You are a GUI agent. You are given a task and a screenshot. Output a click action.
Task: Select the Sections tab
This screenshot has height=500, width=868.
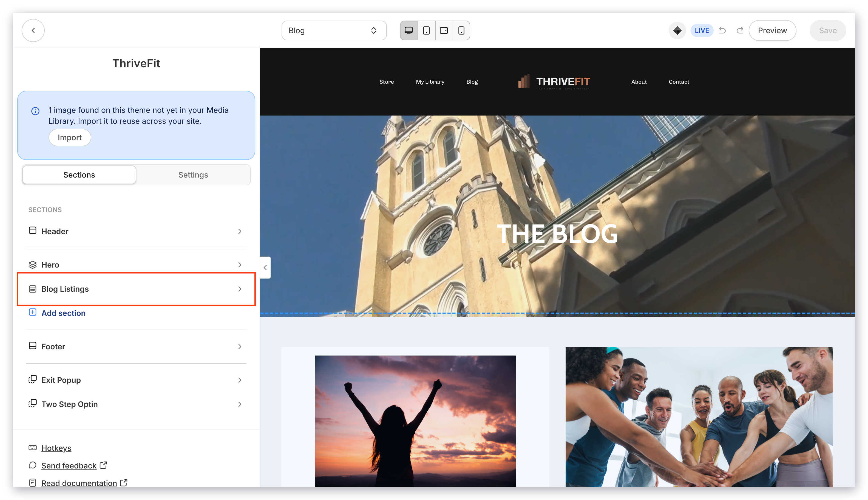pos(79,175)
